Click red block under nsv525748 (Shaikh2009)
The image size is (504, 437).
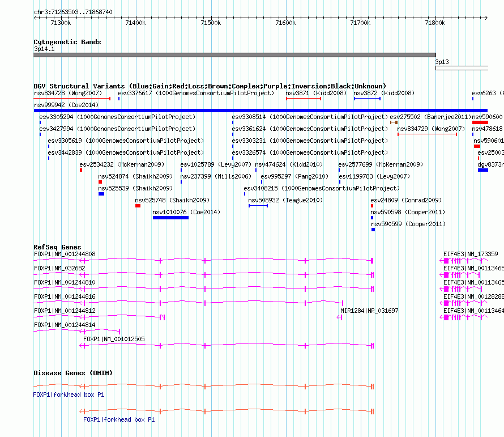tap(138, 206)
